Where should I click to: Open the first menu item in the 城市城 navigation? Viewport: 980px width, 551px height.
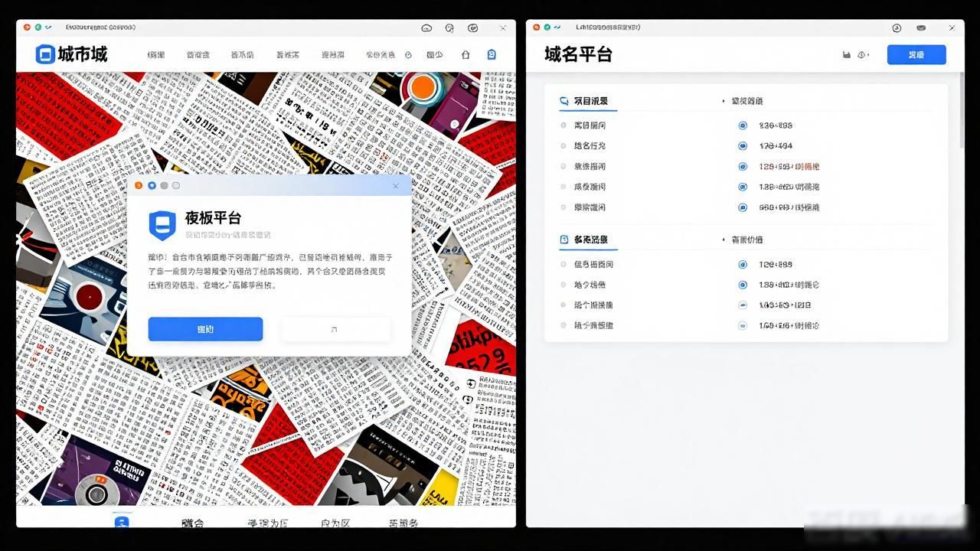156,55
